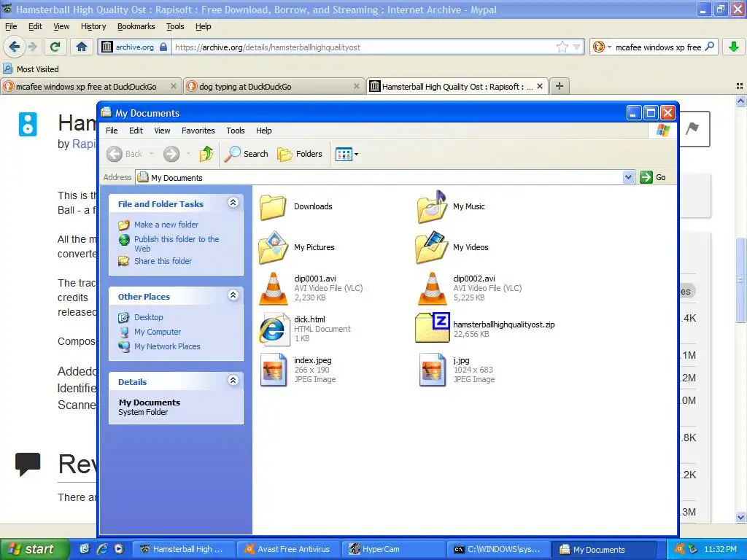The height and width of the screenshot is (560, 747).
Task: Open URL bar history dropdown arrow
Action: [577, 47]
